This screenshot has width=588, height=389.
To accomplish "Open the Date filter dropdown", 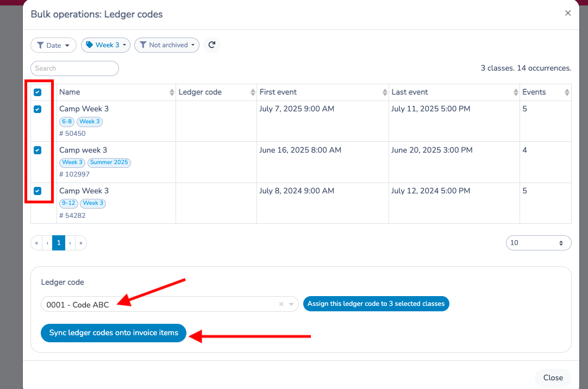I will (53, 45).
